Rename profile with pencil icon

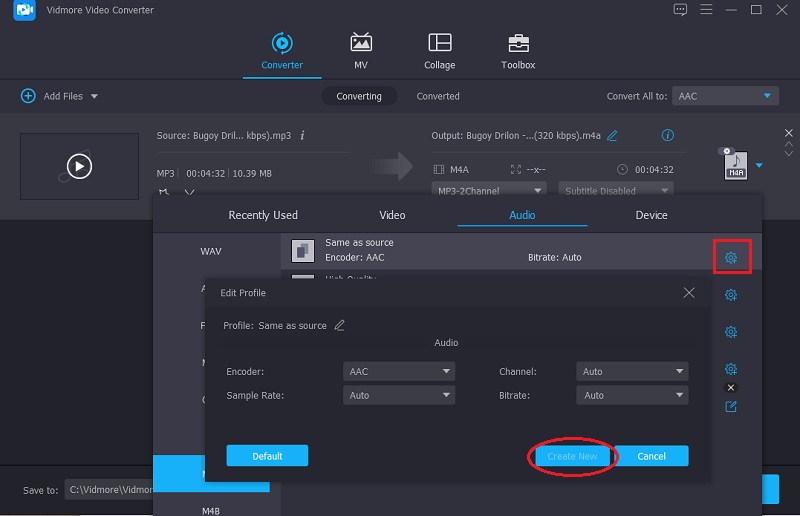(340, 325)
